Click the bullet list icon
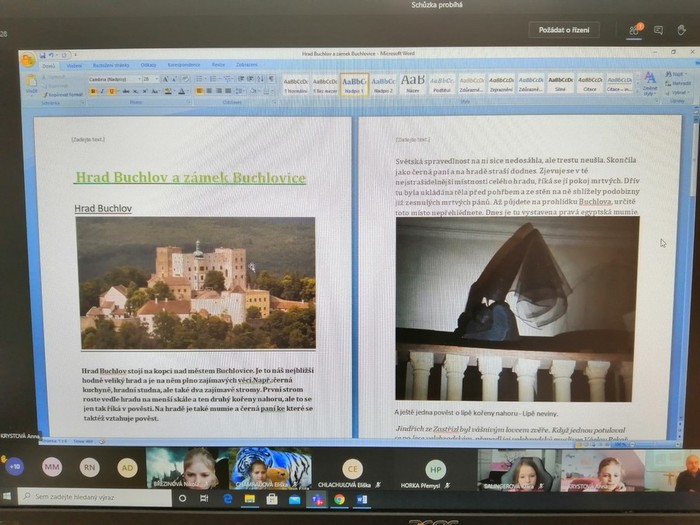 click(x=200, y=79)
